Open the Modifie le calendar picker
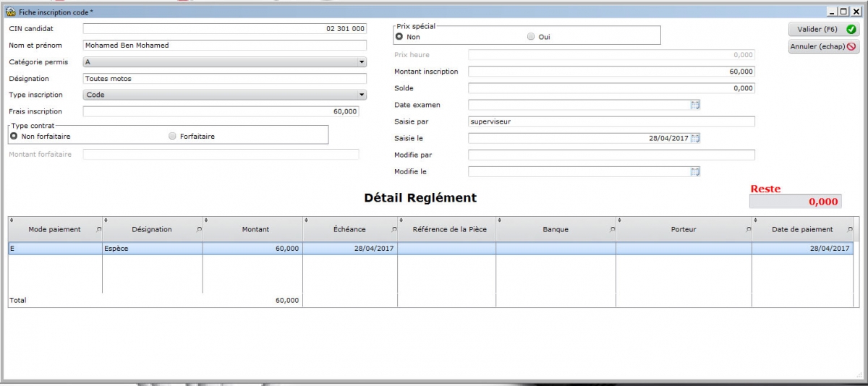The width and height of the screenshot is (868, 386). click(695, 171)
